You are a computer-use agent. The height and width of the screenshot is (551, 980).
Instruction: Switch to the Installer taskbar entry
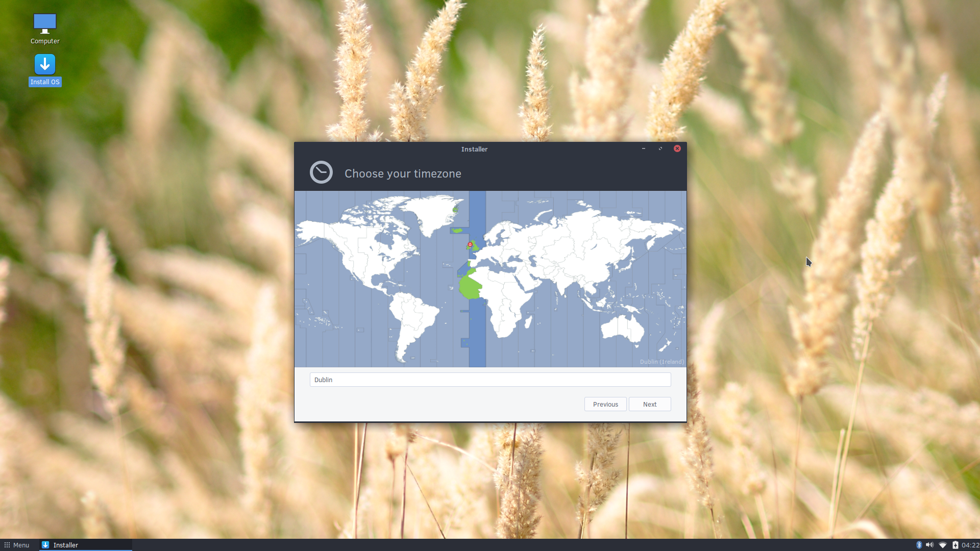pos(86,545)
